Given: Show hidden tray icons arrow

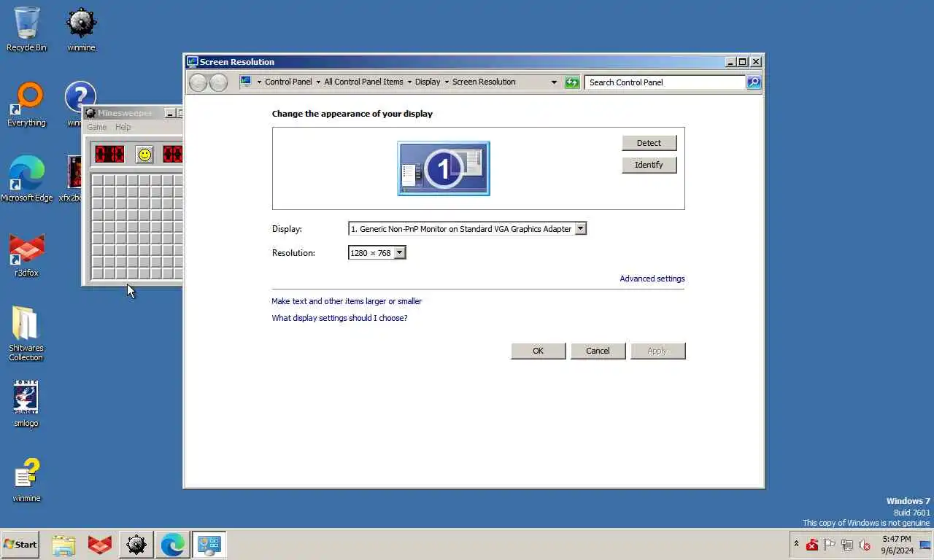Looking at the screenshot, I should tap(796, 544).
